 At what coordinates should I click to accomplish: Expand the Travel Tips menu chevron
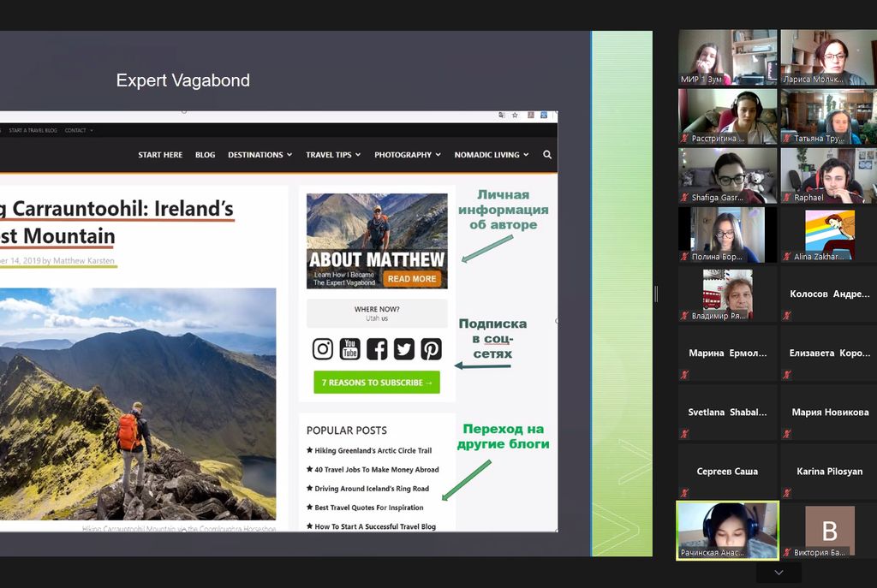tap(358, 155)
